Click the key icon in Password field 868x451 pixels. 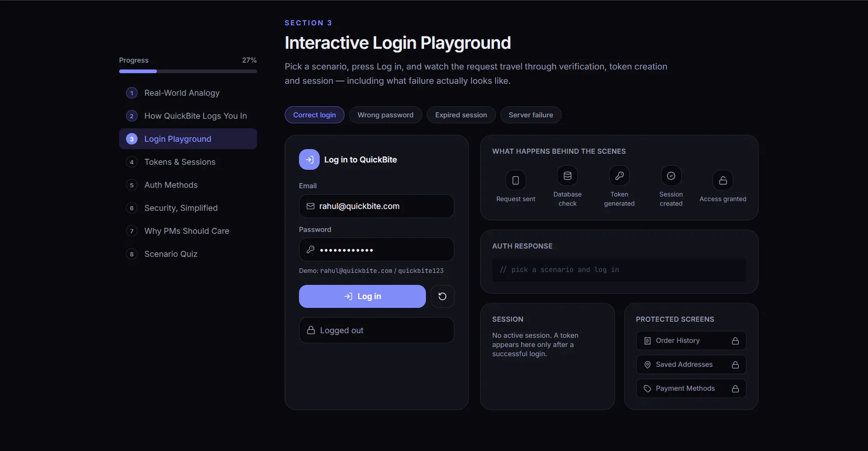pos(310,249)
